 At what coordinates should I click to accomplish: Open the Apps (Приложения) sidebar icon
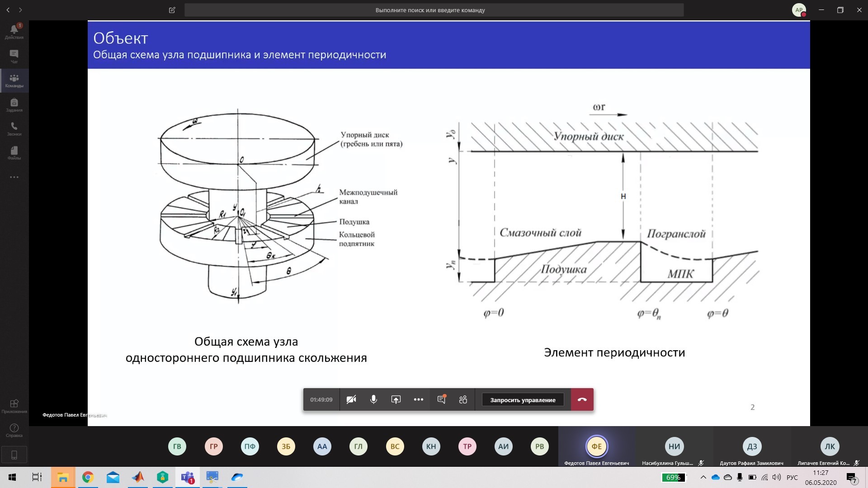click(14, 406)
